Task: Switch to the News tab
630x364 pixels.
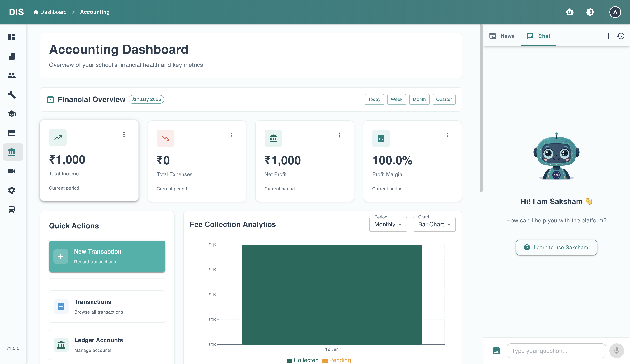Action: [502, 36]
